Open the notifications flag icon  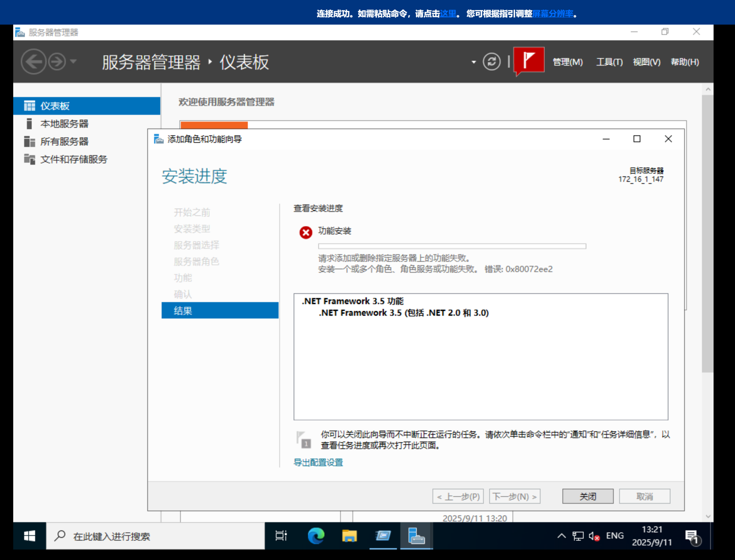[528, 60]
